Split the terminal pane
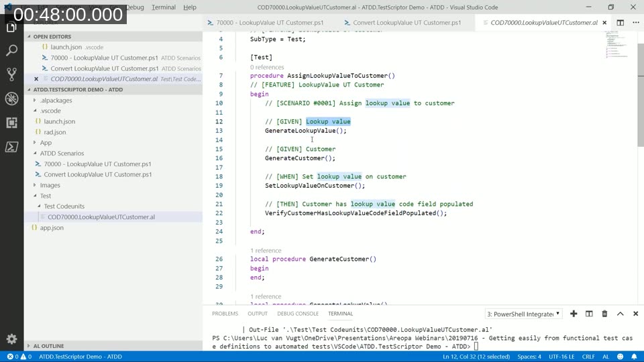This screenshot has height=362, width=644. (x=589, y=314)
